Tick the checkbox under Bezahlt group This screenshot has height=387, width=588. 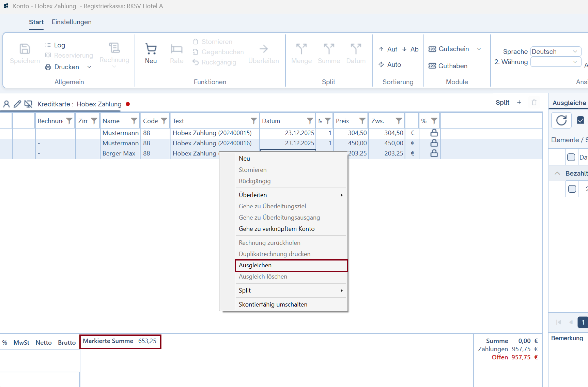click(572, 189)
